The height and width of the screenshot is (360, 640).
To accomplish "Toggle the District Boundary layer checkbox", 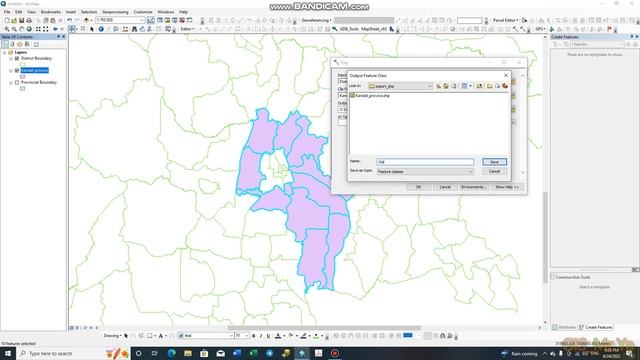I will pos(17,58).
